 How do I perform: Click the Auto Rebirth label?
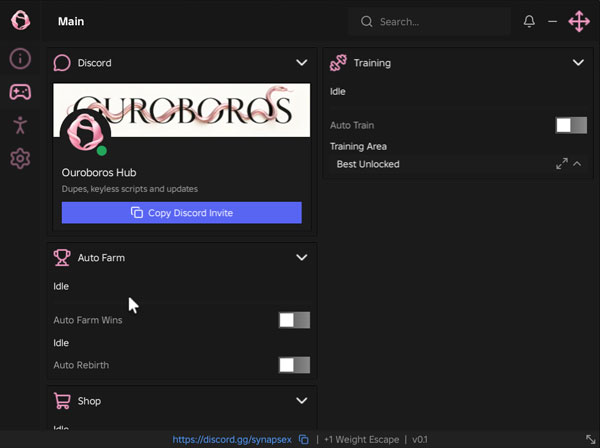81,365
